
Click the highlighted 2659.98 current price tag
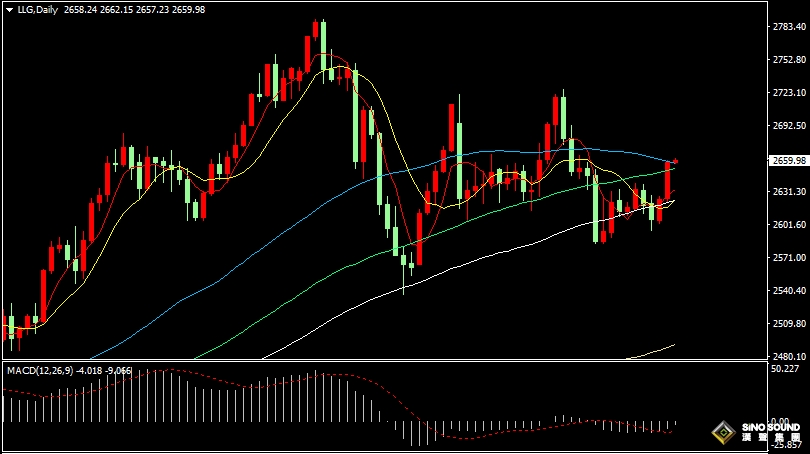[788, 161]
